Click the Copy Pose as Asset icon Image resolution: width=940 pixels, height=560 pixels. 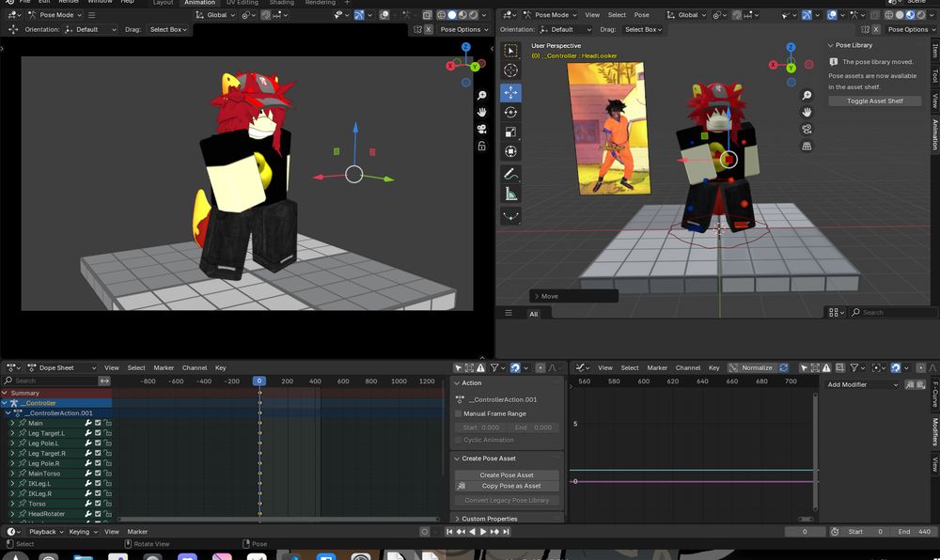click(461, 486)
